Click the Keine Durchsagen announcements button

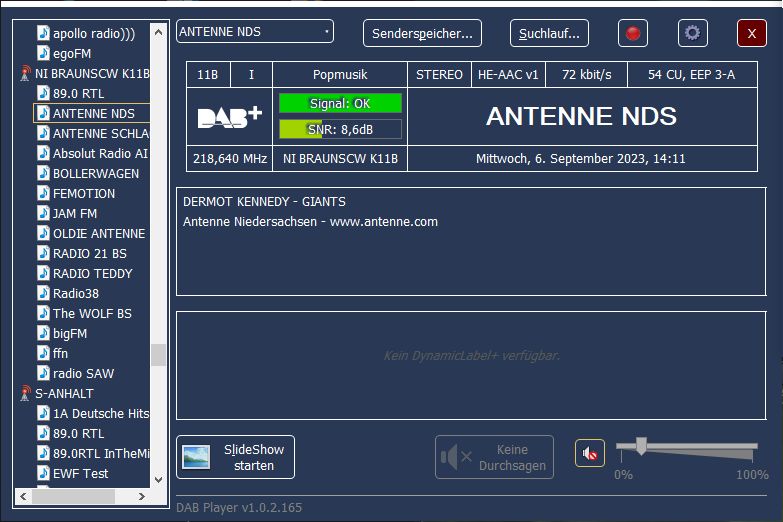click(494, 457)
